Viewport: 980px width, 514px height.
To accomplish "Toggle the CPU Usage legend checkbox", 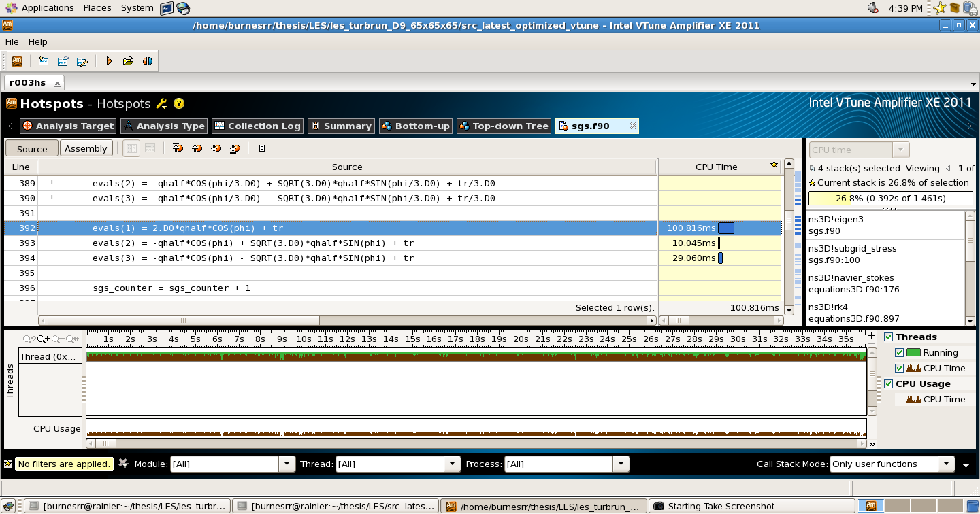I will (x=888, y=384).
